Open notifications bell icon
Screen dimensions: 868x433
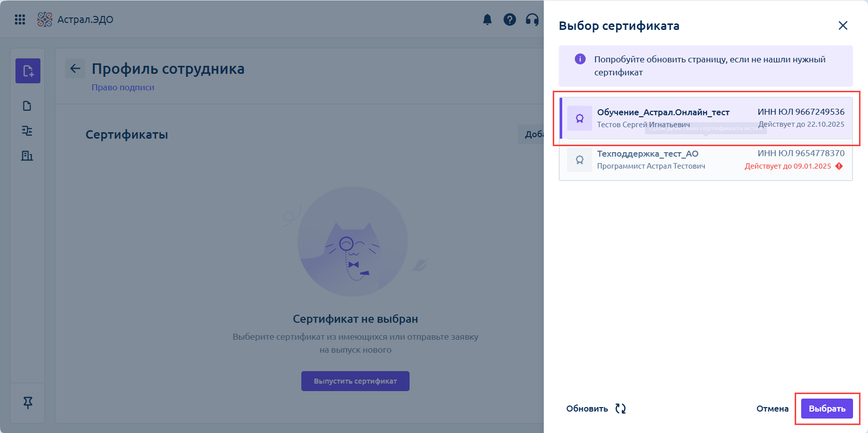click(x=487, y=19)
